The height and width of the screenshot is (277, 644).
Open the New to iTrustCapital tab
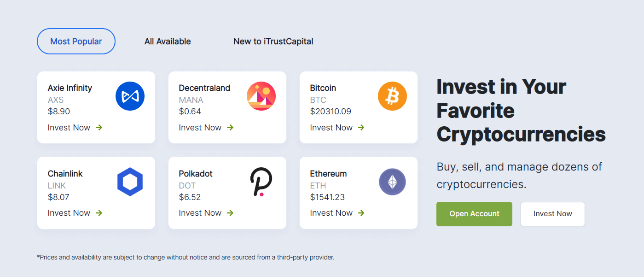pyautogui.click(x=273, y=41)
